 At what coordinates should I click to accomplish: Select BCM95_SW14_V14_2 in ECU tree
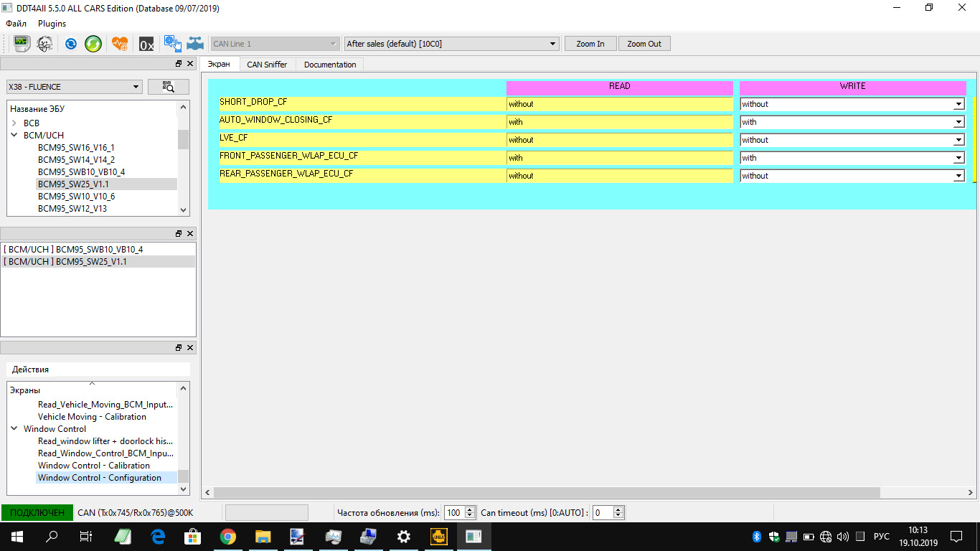click(x=76, y=159)
